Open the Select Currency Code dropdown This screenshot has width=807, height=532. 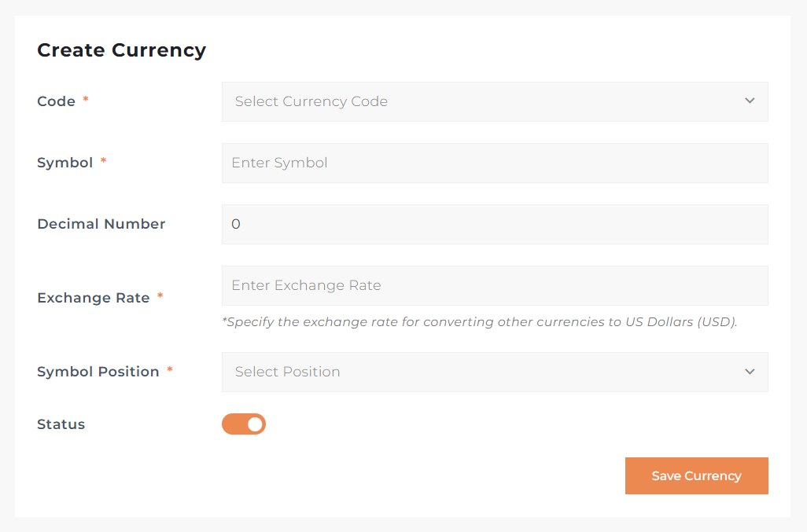coord(494,101)
